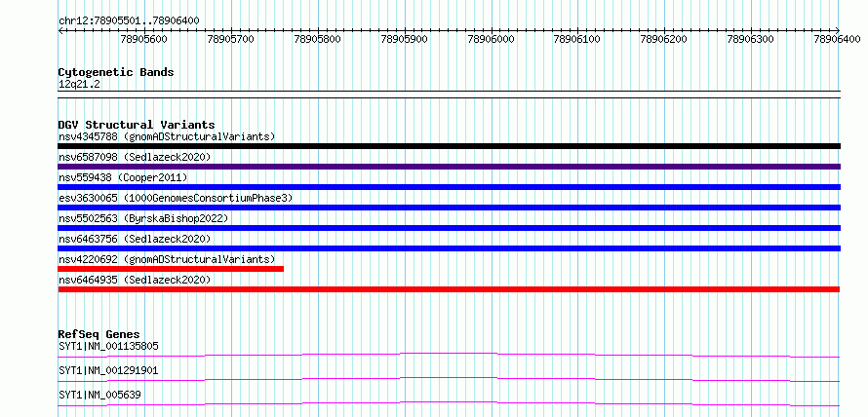Open the nsv6464935 (Sedlazeck2020) label
Viewport: 868px width, 417px height.
click(x=135, y=280)
